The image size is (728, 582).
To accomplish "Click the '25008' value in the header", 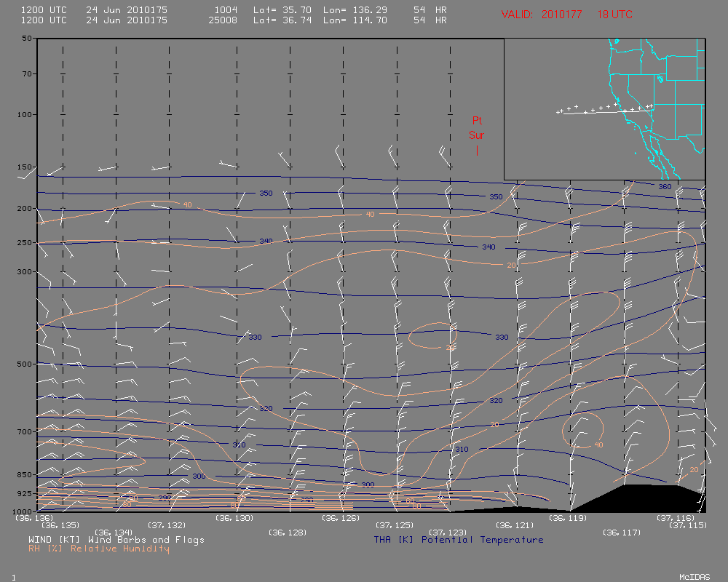I will coord(223,20).
